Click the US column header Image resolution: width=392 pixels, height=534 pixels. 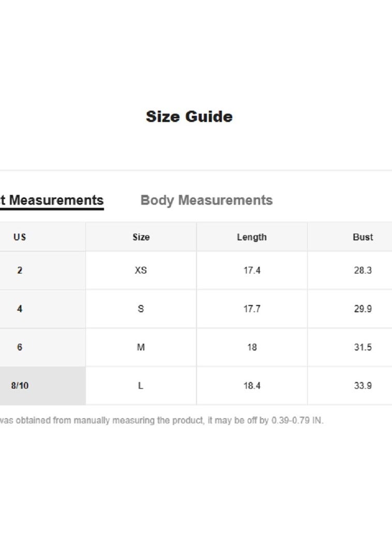point(20,237)
